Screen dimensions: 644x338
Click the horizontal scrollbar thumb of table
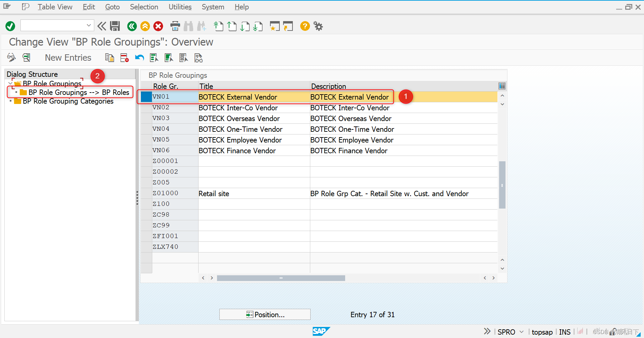pyautogui.click(x=281, y=278)
